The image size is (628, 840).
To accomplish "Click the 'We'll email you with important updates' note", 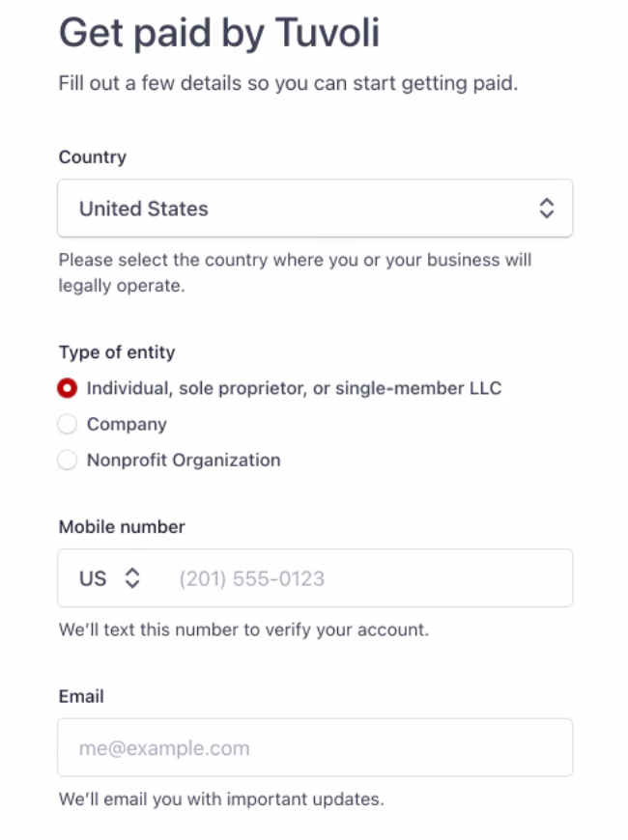I will click(221, 799).
